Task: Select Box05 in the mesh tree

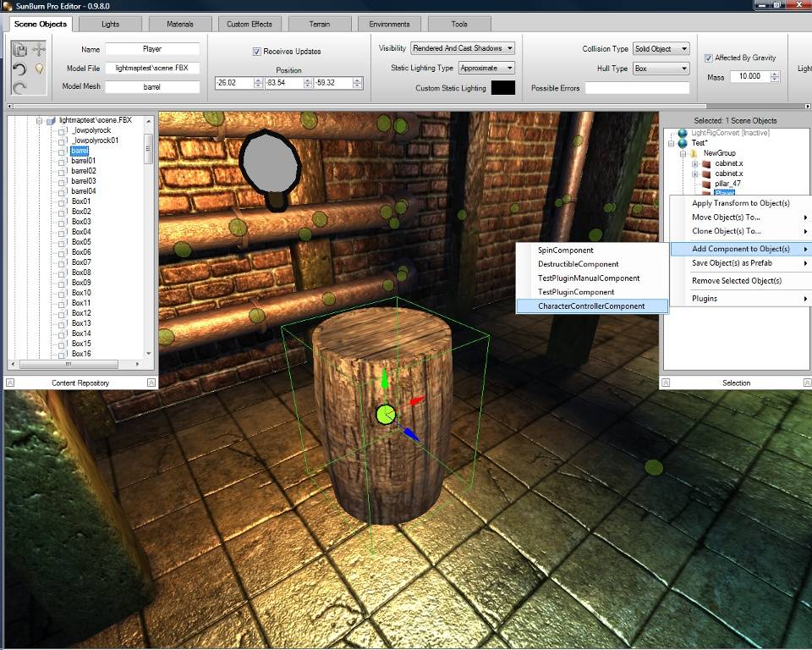Action: point(81,242)
